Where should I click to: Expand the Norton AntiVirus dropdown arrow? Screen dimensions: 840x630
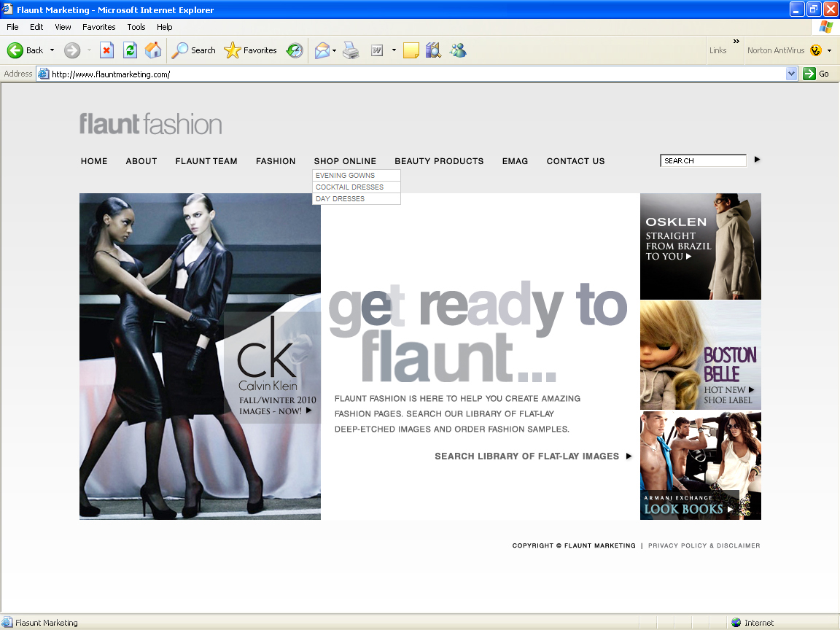(x=829, y=50)
